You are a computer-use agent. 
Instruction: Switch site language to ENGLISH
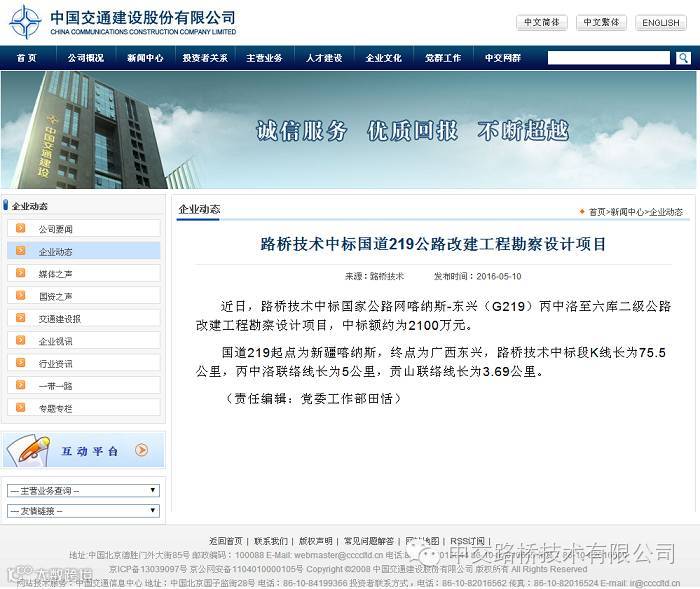click(x=661, y=22)
